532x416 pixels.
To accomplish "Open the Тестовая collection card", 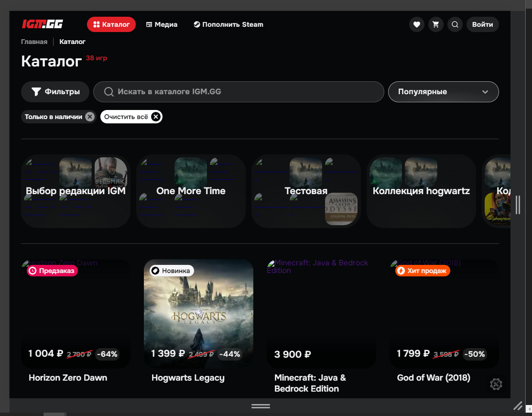I will click(306, 191).
